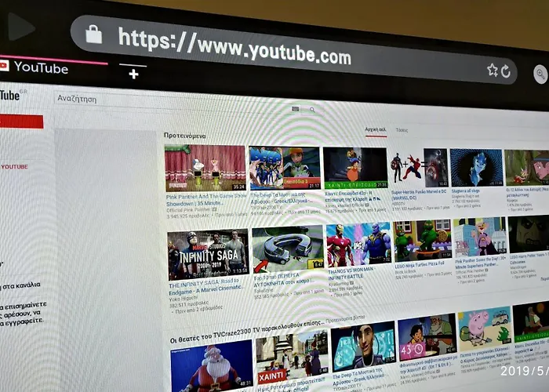The image size is (549, 392).
Task: Select the Τάσεις tab
Action: [x=402, y=130]
